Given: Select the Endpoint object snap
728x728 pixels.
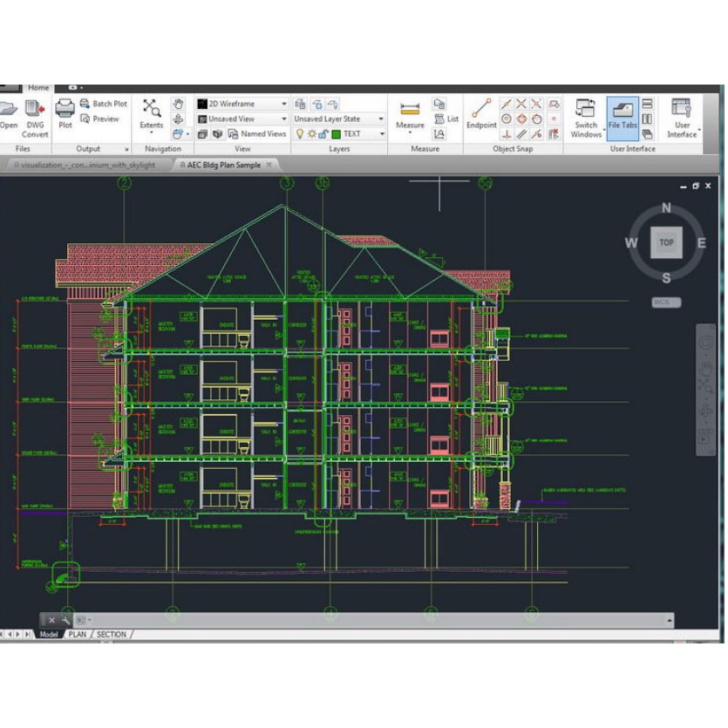Looking at the screenshot, I should [480, 111].
